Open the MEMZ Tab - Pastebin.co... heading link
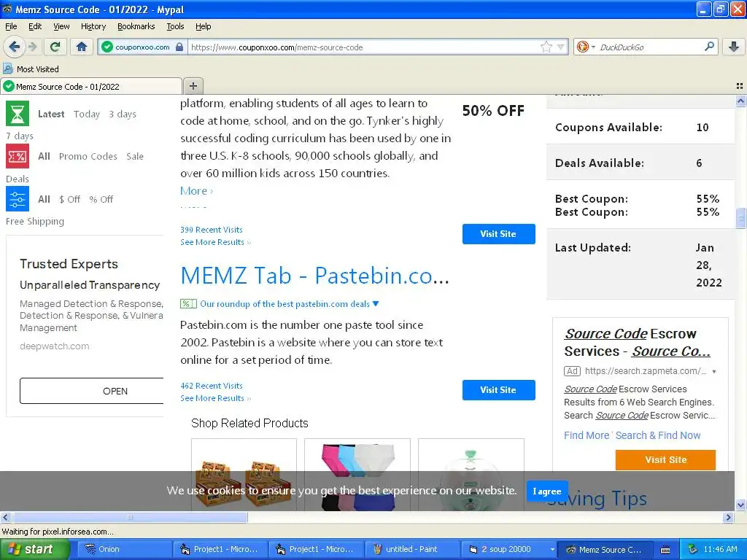Image resolution: width=747 pixels, height=560 pixels. pyautogui.click(x=314, y=275)
